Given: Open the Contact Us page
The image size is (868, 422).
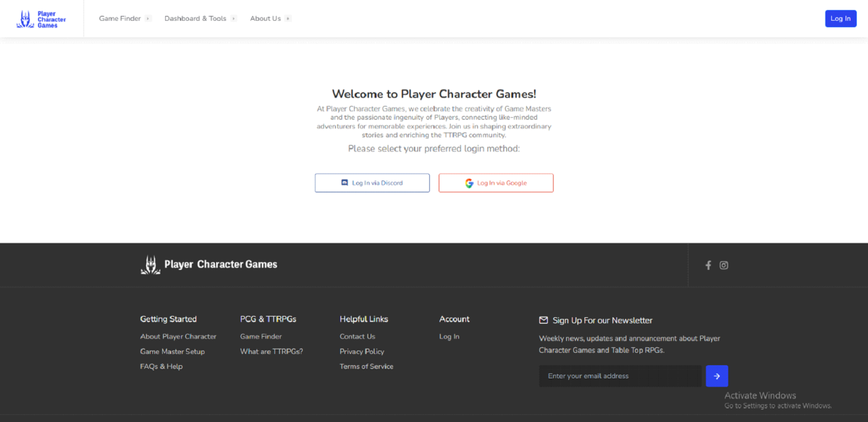Looking at the screenshot, I should (357, 336).
